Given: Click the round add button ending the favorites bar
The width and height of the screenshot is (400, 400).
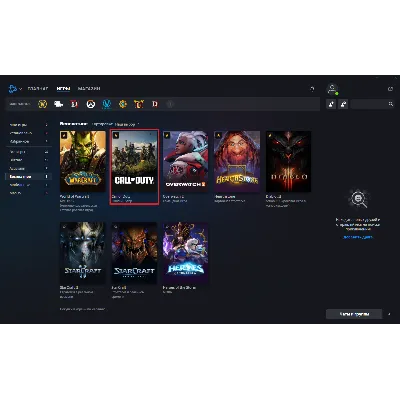Looking at the screenshot, I should (x=170, y=104).
